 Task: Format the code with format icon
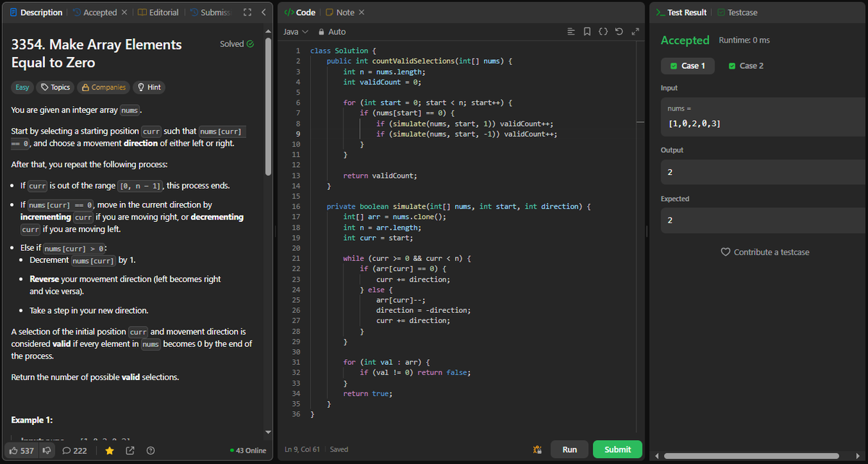pyautogui.click(x=570, y=32)
